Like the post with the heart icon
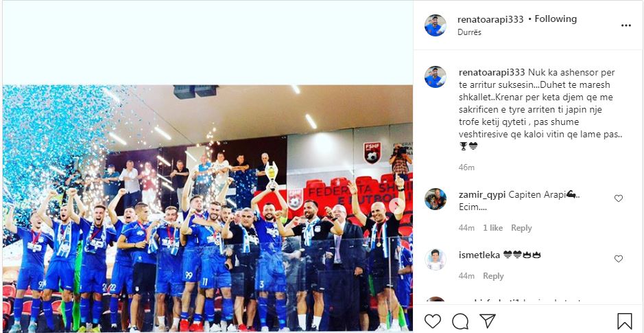The height and width of the screenshot is (333, 644). click(x=433, y=321)
